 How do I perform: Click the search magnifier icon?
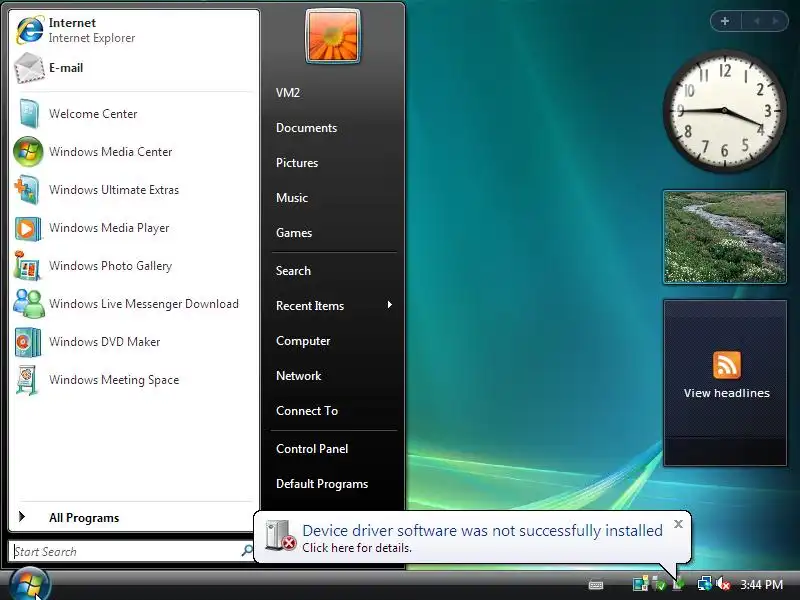247,551
